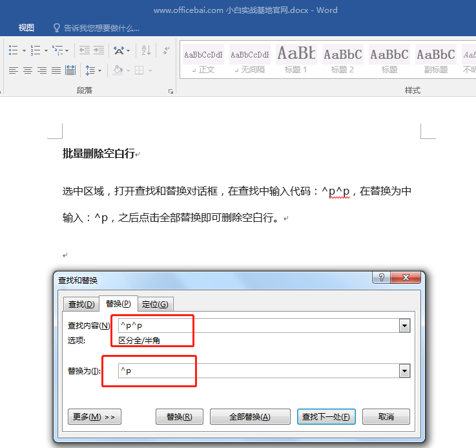This screenshot has height=448, width=476.
Task: Open the numbering format dropdown arrow
Action: click(46, 50)
